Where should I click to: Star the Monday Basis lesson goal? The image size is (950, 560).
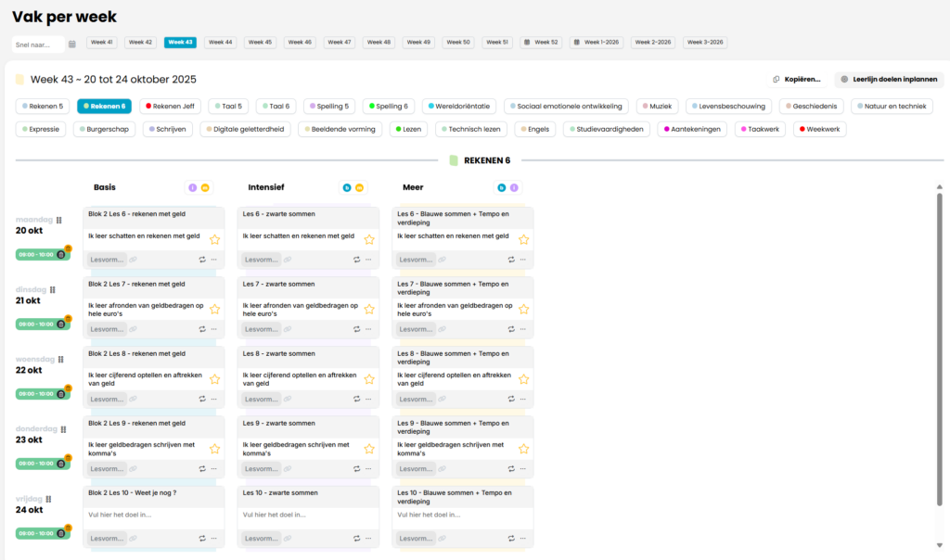214,239
